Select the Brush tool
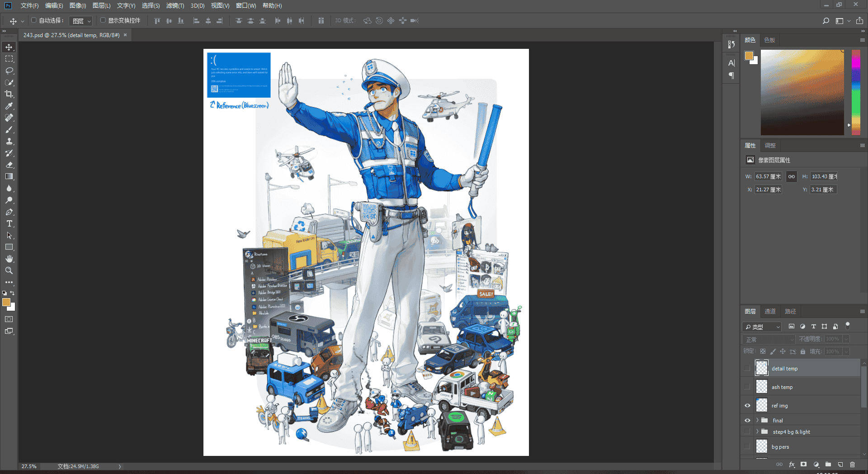 (x=9, y=129)
